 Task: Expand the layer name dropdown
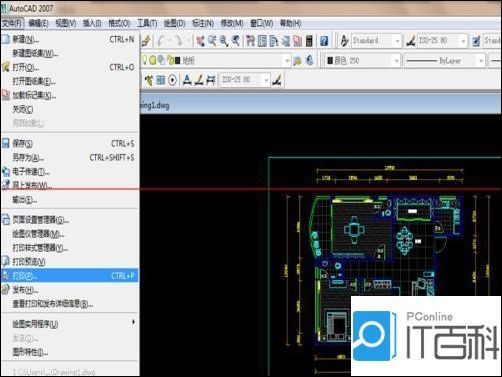point(287,61)
